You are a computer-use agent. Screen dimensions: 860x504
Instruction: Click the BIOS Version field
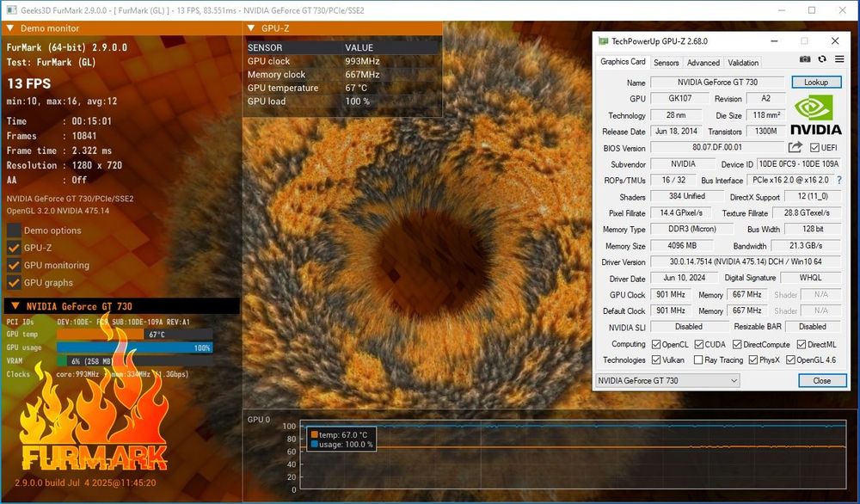point(717,148)
